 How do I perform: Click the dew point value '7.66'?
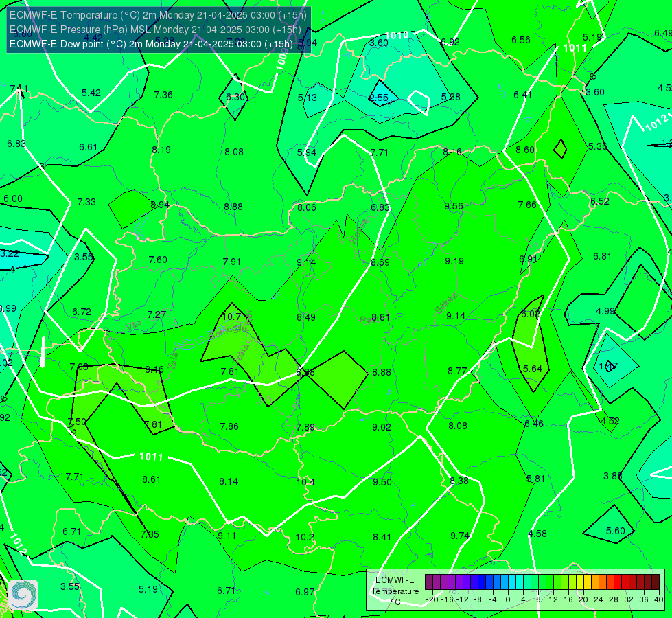[x=527, y=205]
